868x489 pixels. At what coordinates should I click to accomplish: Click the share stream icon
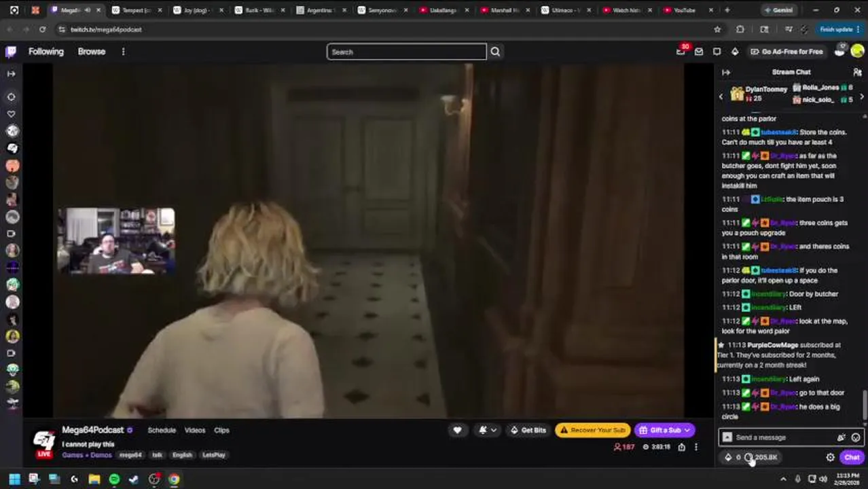point(681,447)
